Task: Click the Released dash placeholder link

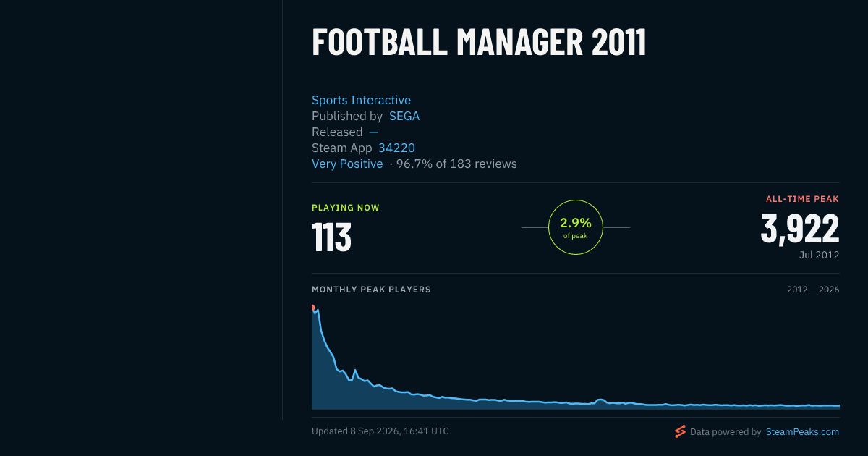Action: pos(373,132)
